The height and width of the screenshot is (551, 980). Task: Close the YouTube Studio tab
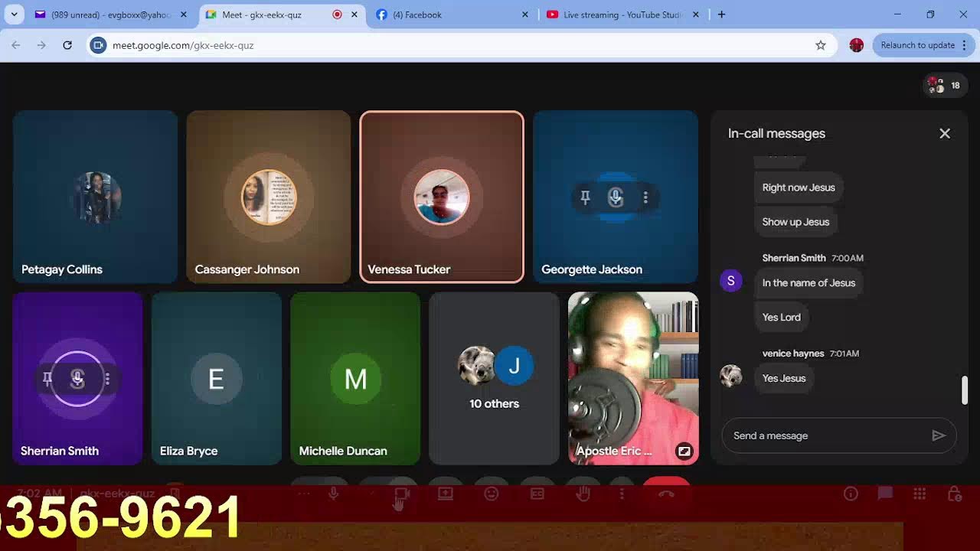point(696,15)
